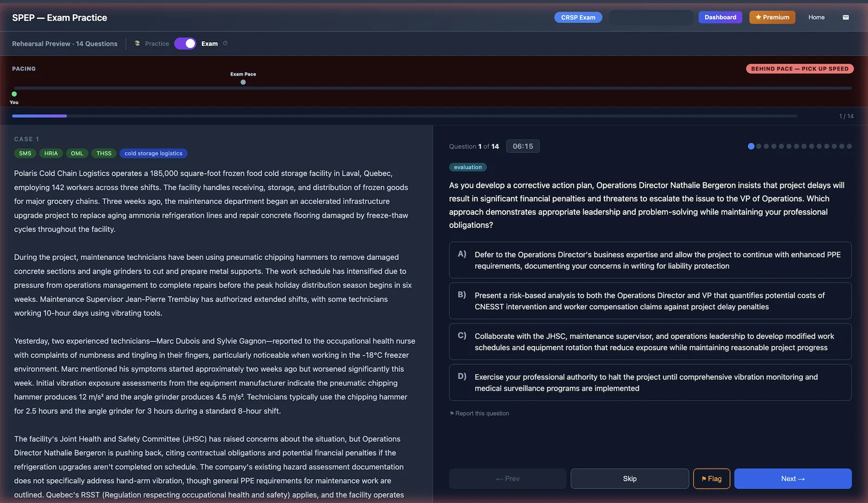The height and width of the screenshot is (503, 868).
Task: Skip the current question
Action: tap(629, 479)
